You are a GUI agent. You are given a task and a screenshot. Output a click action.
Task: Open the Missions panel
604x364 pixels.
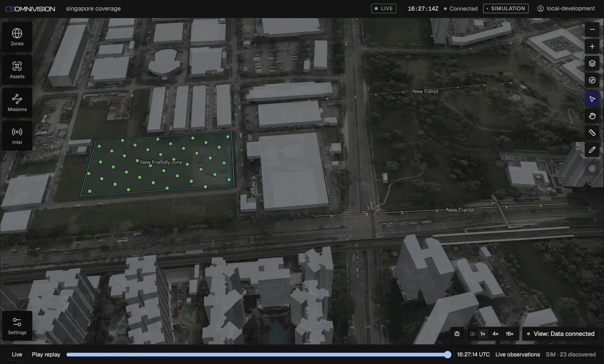click(17, 103)
